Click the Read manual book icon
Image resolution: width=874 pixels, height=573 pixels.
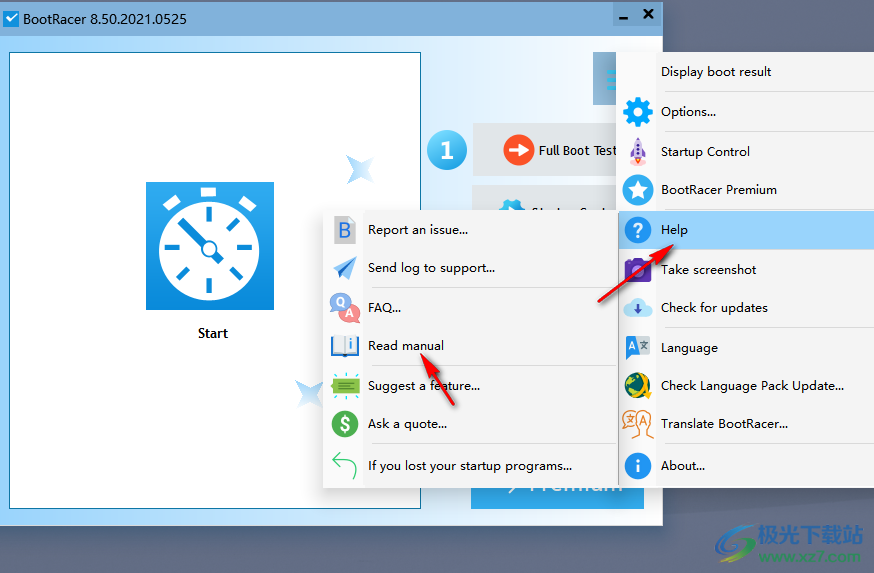tap(344, 346)
